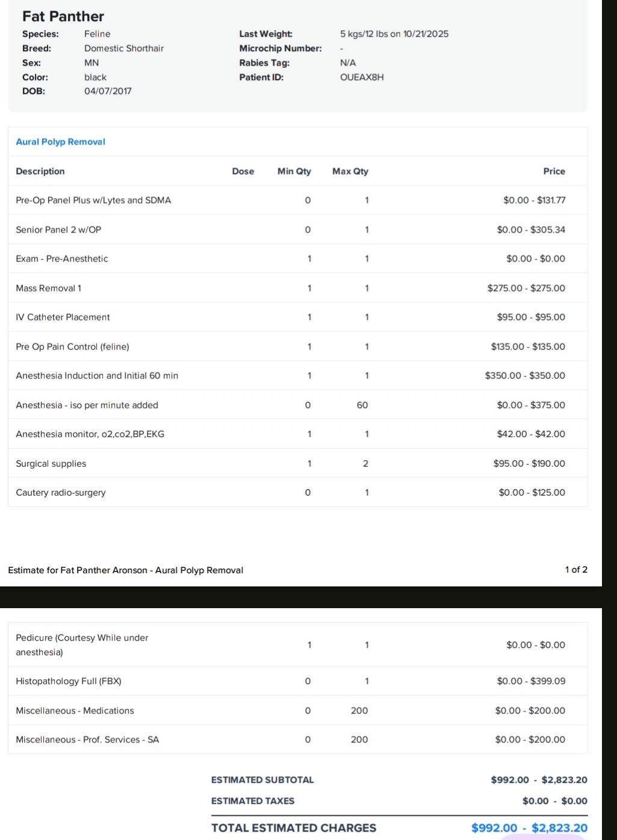Click the Aural Polyp Removal section heading

[x=60, y=142]
